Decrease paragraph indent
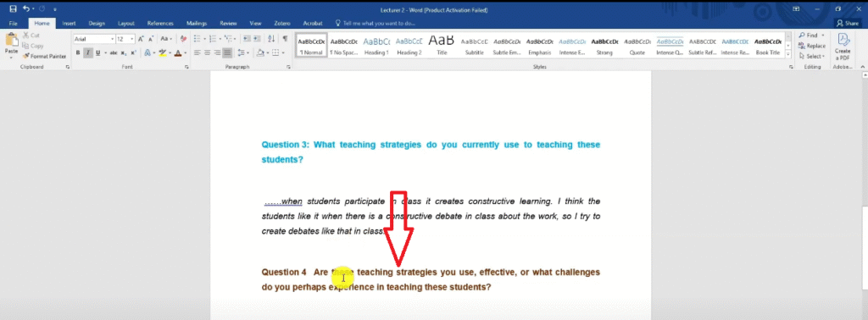868x320 pixels. [x=248, y=39]
